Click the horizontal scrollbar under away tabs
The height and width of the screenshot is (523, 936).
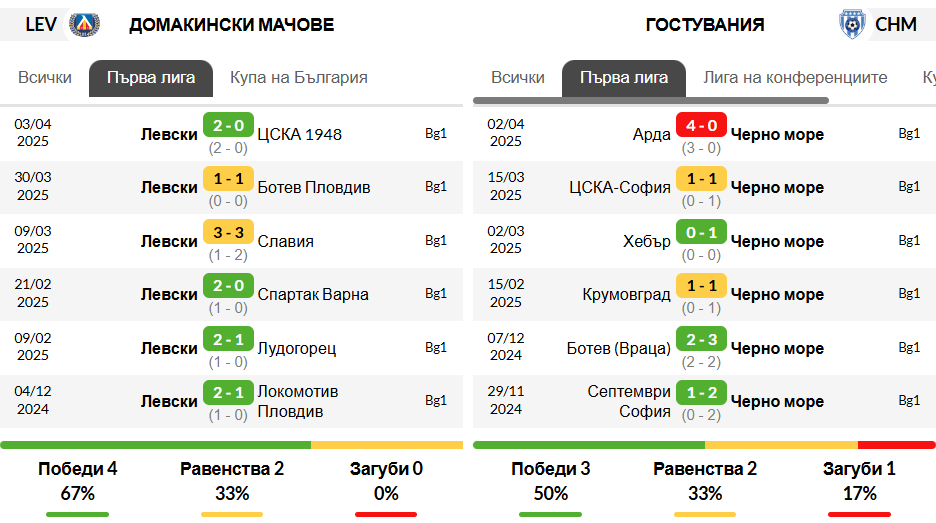click(651, 101)
